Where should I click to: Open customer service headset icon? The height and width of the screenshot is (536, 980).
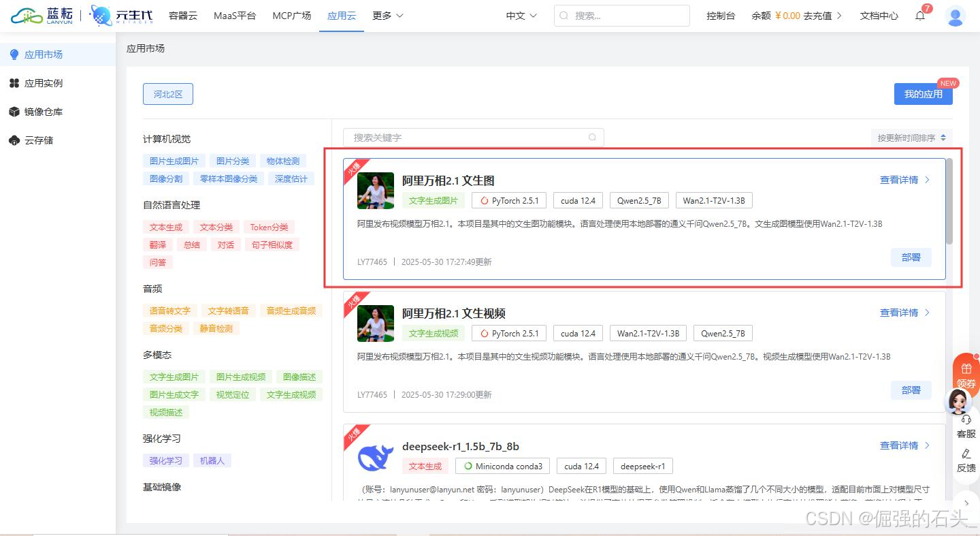(966, 420)
